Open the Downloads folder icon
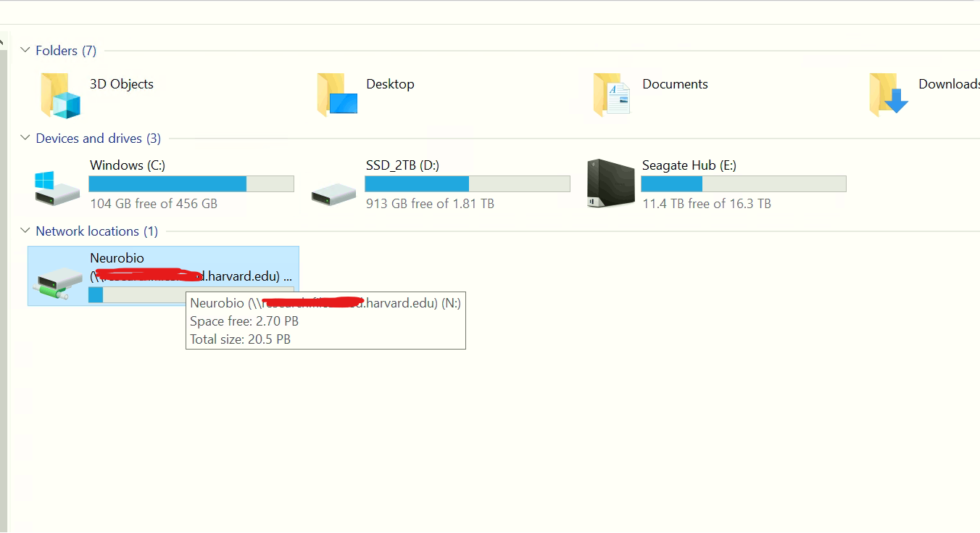980x533 pixels. pos(889,96)
